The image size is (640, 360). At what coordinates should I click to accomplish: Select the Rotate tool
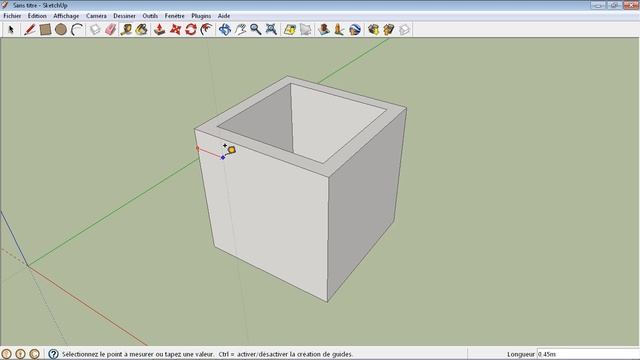pos(191,29)
